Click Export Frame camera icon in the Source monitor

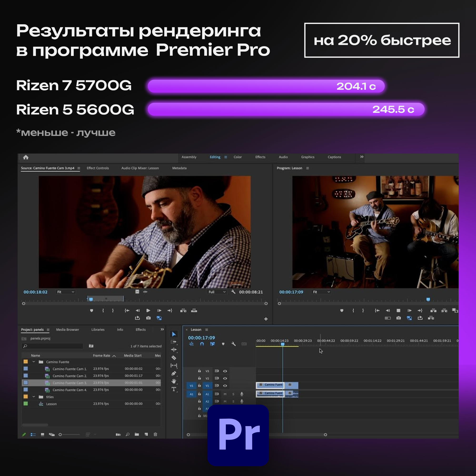(x=148, y=318)
